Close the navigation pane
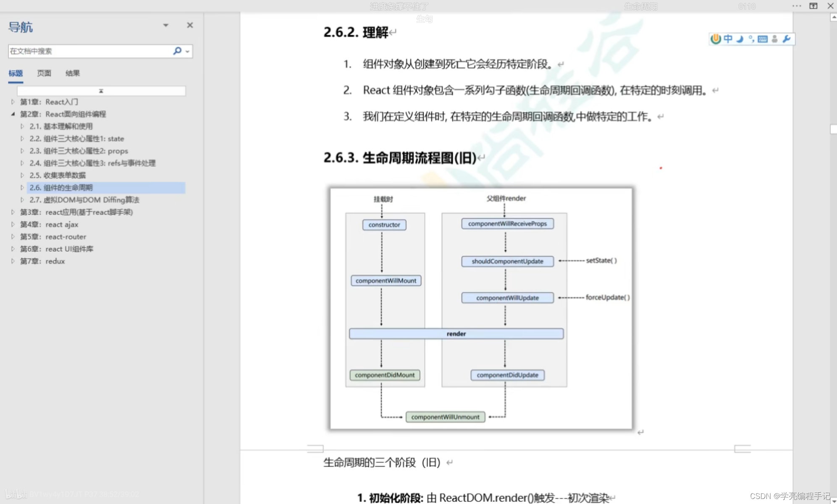The height and width of the screenshot is (504, 837). point(190,25)
